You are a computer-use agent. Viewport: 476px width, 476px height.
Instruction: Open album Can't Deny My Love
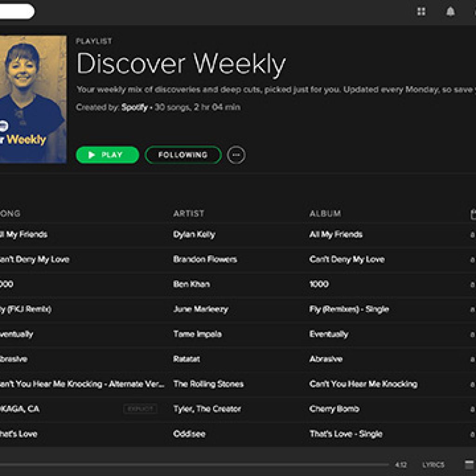click(x=347, y=259)
